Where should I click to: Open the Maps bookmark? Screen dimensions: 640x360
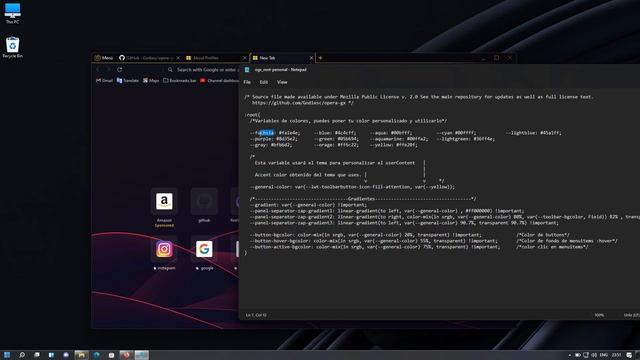(151, 81)
